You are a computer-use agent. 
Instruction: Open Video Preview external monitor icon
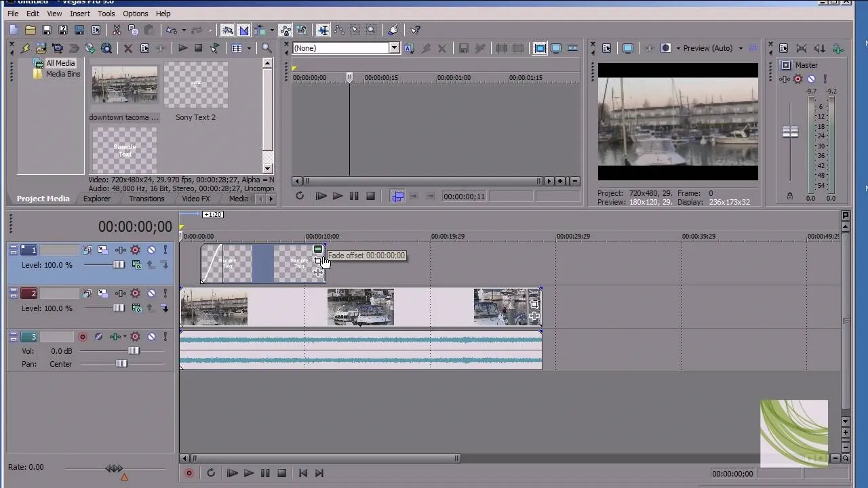point(628,48)
